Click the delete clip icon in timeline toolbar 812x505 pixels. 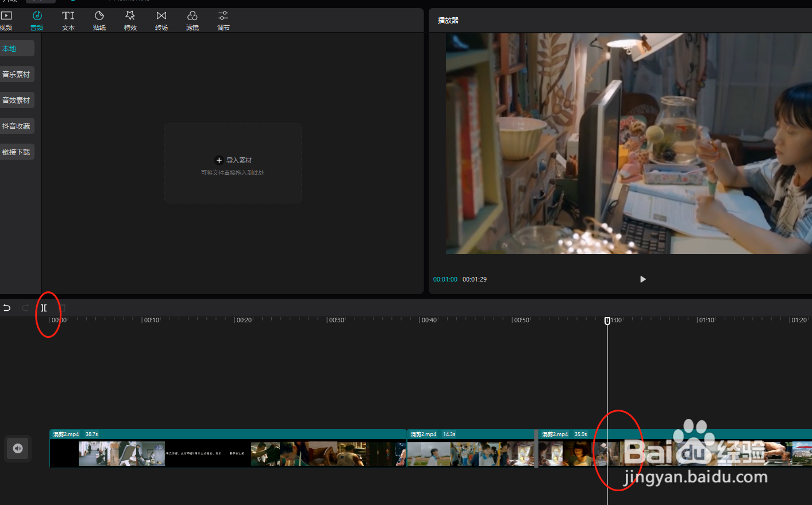pos(63,308)
